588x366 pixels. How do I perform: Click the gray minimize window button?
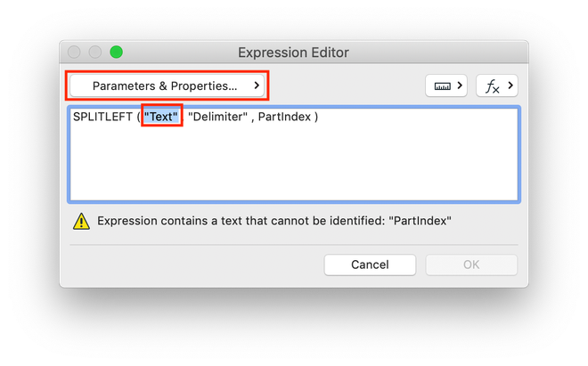tap(95, 53)
